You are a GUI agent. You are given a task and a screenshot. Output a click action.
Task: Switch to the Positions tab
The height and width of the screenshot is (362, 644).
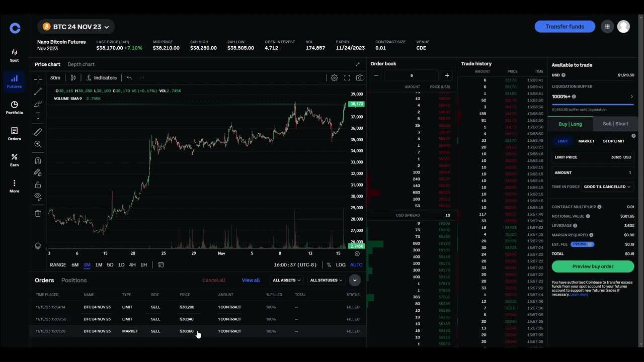pyautogui.click(x=74, y=280)
